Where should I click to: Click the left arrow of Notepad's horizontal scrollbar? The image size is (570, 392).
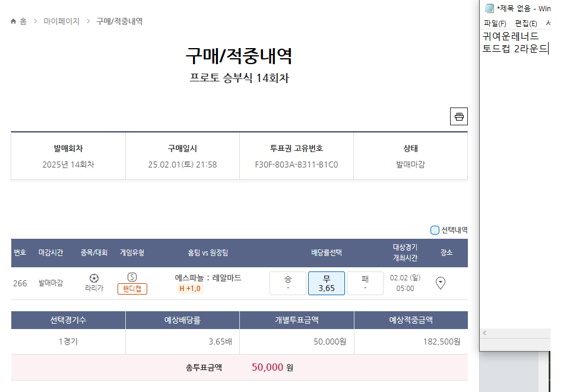click(x=485, y=333)
